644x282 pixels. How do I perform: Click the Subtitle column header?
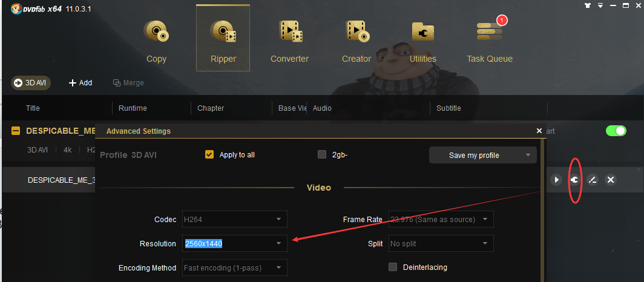click(x=448, y=108)
